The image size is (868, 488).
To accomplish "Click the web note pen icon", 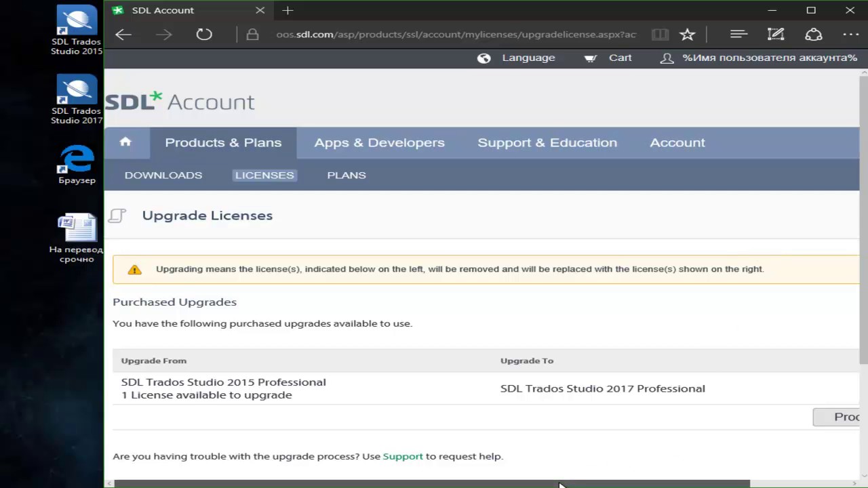I will 776,35.
